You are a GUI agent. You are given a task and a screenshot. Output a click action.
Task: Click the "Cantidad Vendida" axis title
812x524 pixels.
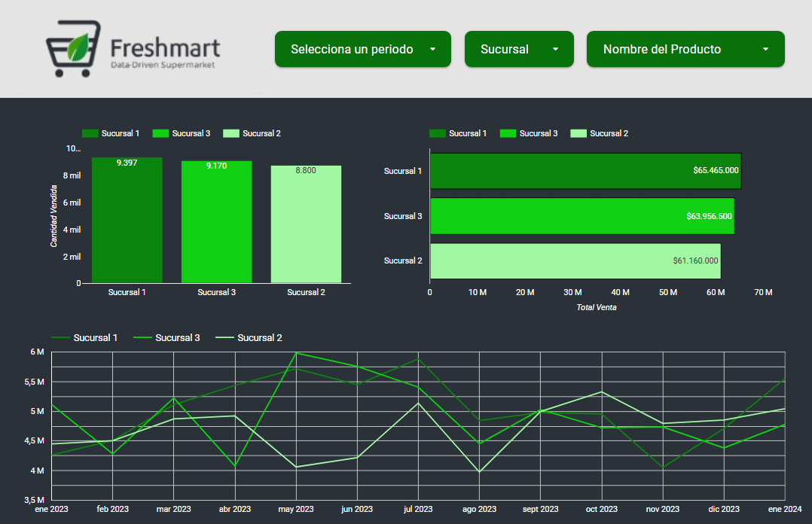point(53,216)
